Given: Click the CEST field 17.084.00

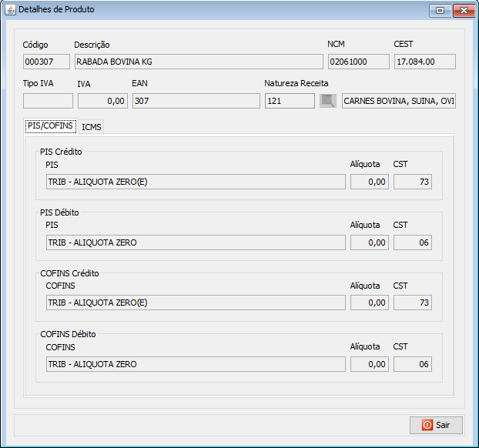Looking at the screenshot, I should pos(424,62).
